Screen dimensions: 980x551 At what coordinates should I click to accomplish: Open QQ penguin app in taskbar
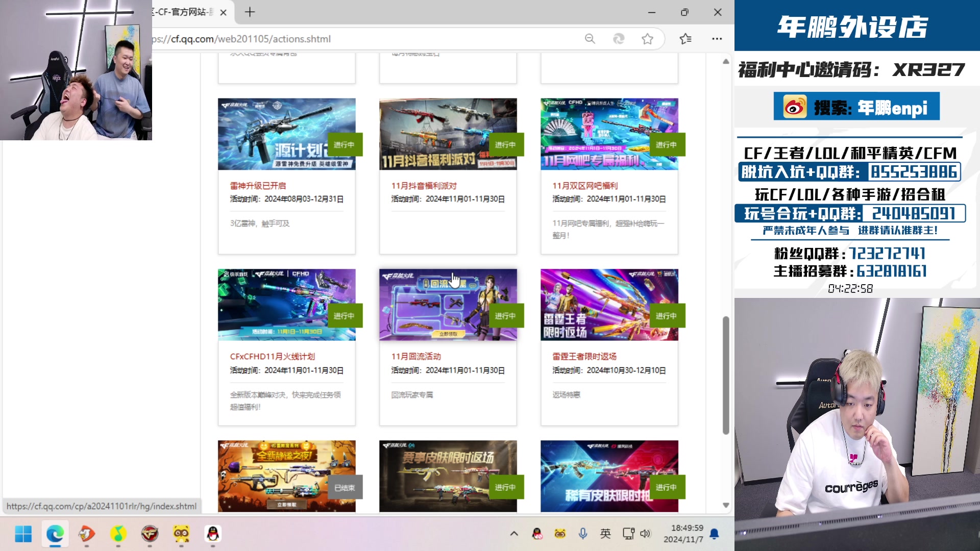coord(213,534)
